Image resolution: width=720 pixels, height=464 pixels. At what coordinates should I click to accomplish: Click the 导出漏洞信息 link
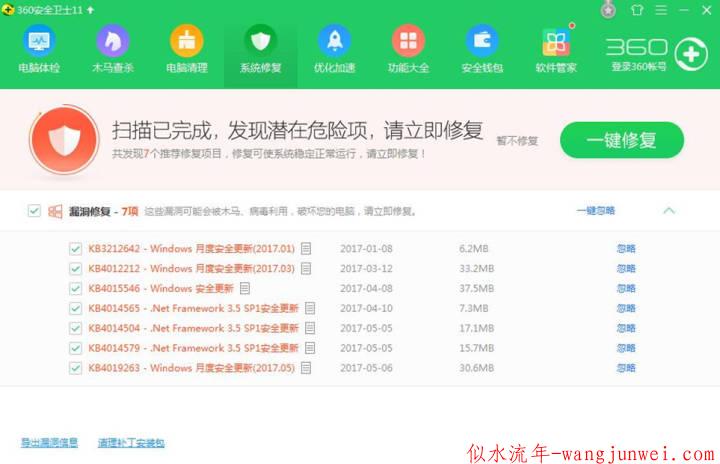coord(50,442)
